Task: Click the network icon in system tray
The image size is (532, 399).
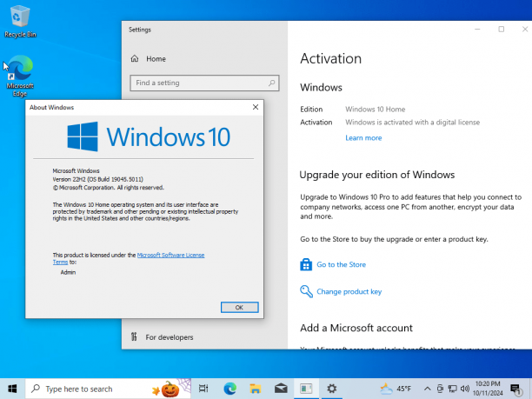Action: 452,389
